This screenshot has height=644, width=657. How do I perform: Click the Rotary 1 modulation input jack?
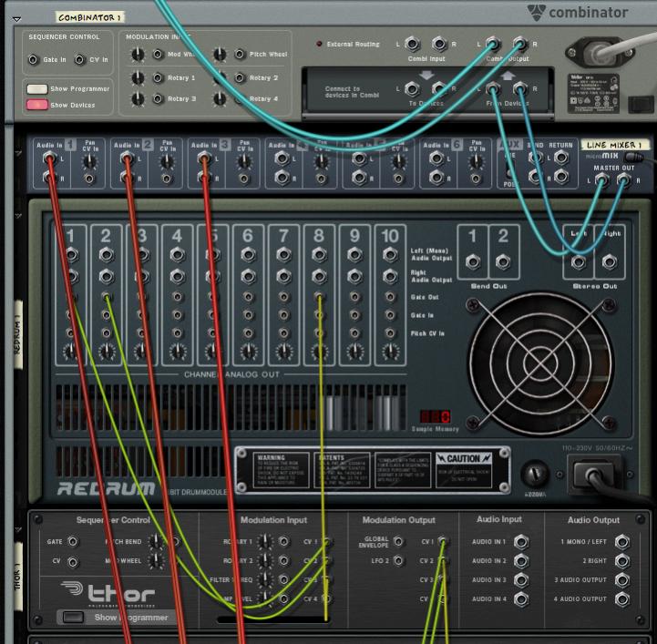pyautogui.click(x=158, y=77)
